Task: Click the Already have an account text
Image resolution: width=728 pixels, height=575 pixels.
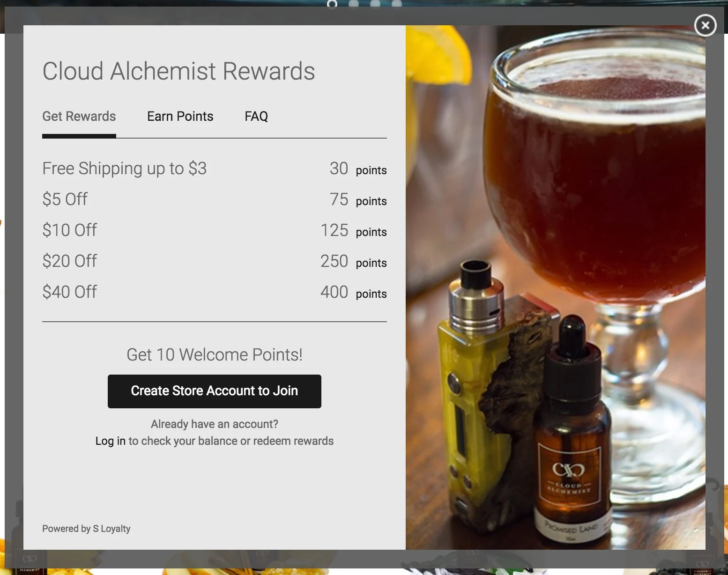Action: pyautogui.click(x=215, y=424)
